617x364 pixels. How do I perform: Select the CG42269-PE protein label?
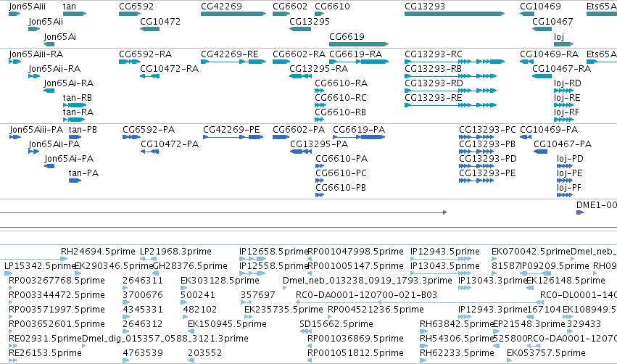tap(231, 130)
